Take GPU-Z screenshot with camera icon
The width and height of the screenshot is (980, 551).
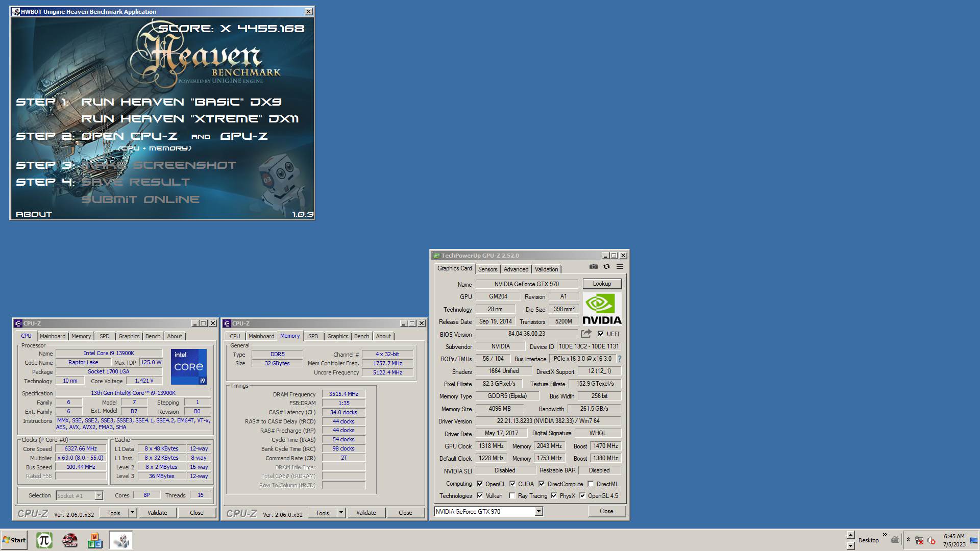(593, 266)
